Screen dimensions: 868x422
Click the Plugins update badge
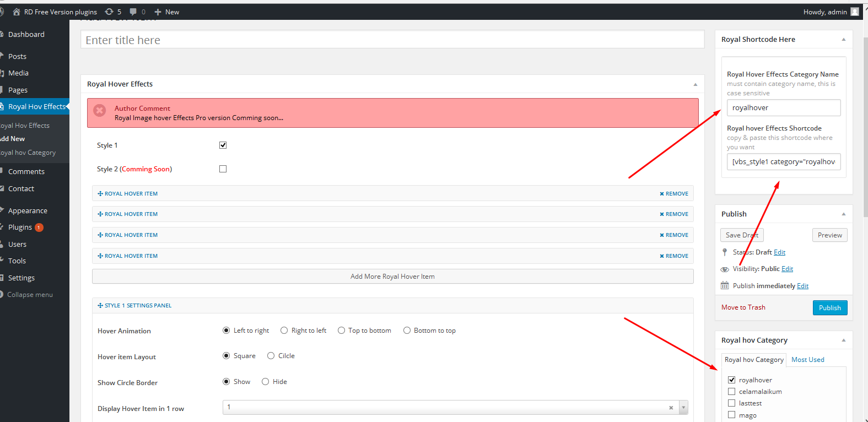[x=39, y=228]
